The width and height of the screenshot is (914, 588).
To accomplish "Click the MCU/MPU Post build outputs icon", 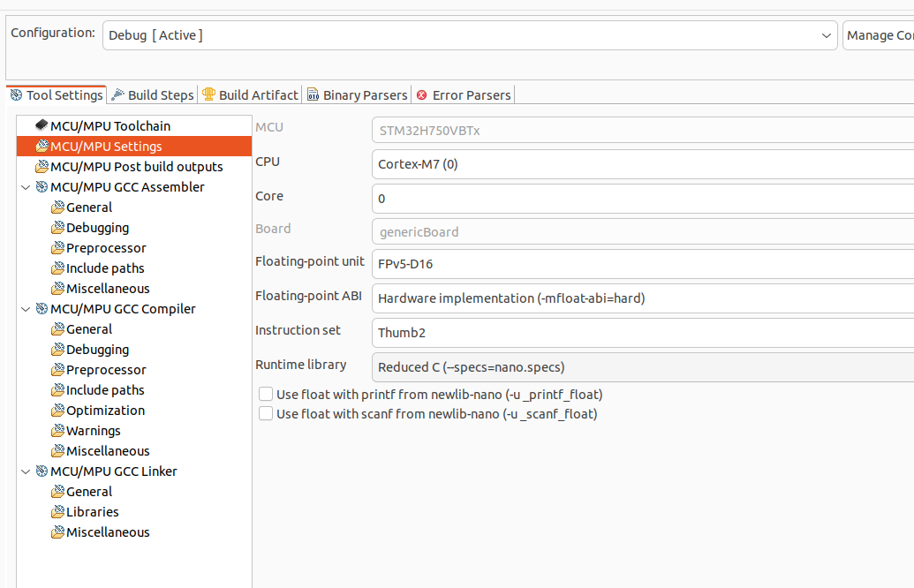I will pos(42,167).
